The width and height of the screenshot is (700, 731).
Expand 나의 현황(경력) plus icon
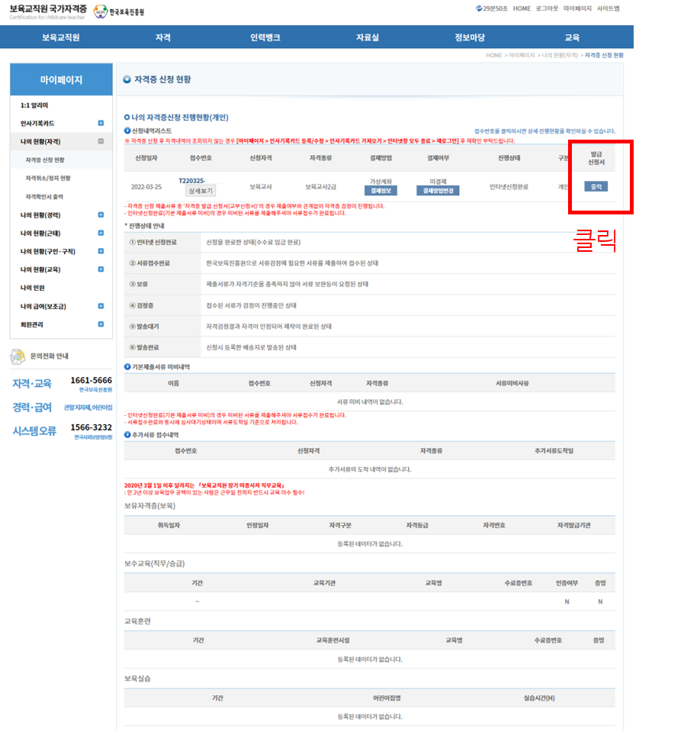[101, 215]
